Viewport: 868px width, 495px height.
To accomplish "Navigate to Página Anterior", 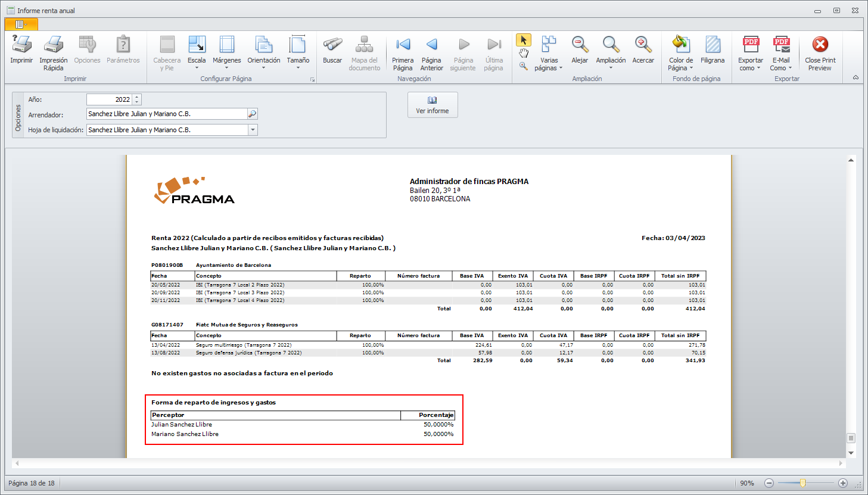I will 431,45.
